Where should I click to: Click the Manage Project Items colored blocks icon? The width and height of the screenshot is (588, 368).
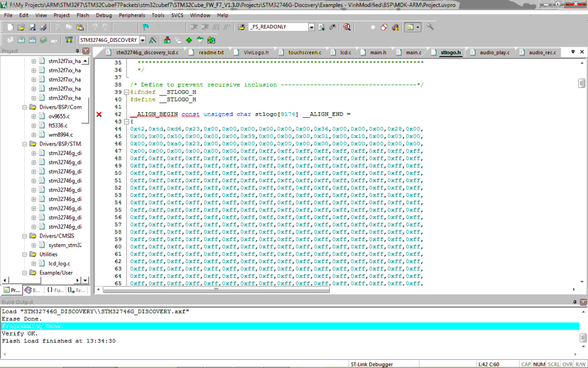[x=167, y=40]
